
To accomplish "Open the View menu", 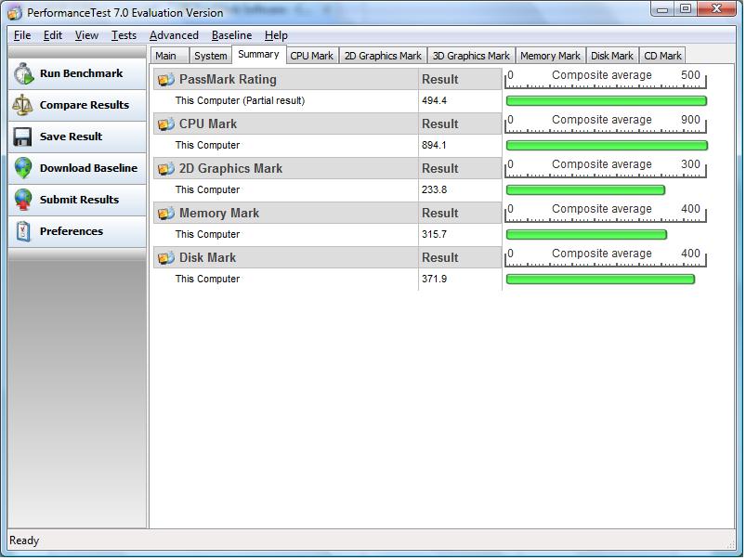I will pos(86,35).
